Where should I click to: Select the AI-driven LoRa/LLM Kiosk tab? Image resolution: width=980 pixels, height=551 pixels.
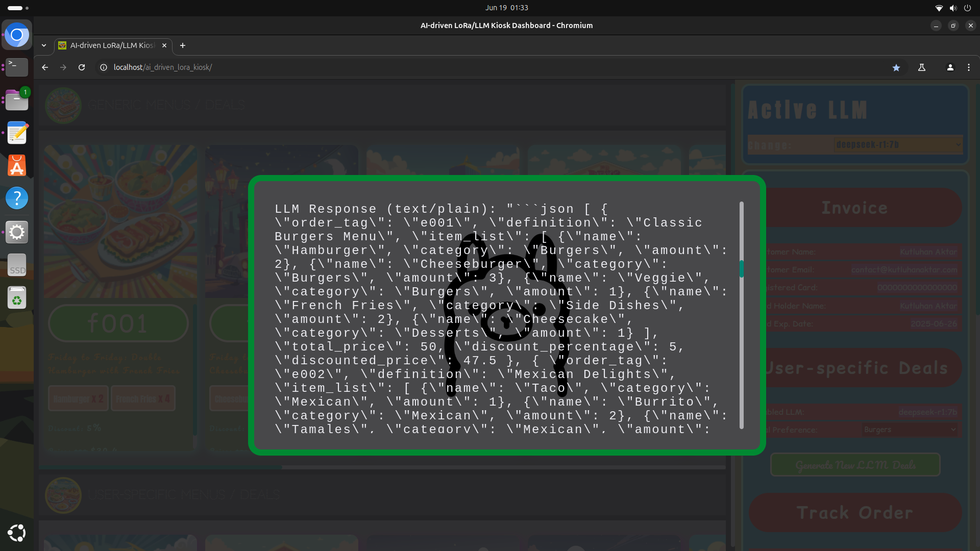click(x=112, y=45)
